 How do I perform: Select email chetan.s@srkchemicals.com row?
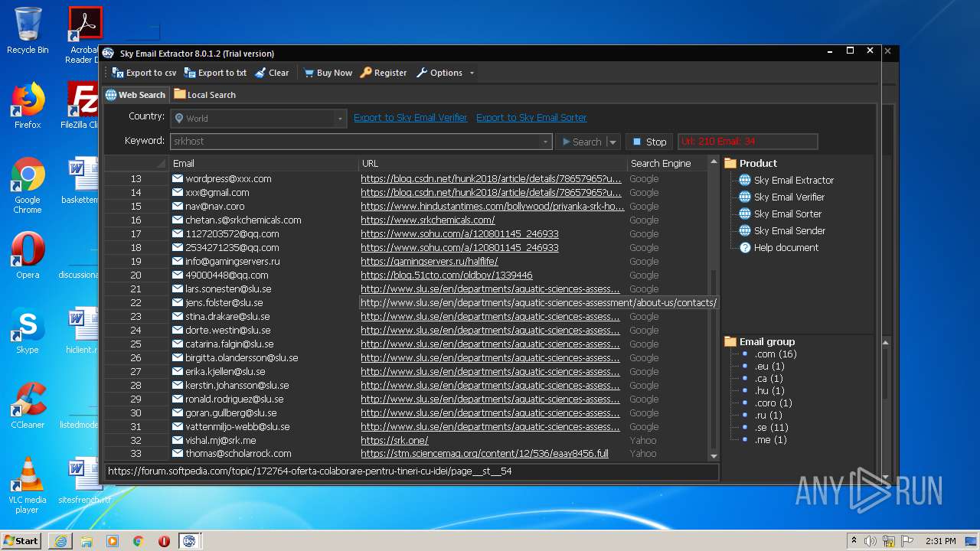pyautogui.click(x=243, y=220)
